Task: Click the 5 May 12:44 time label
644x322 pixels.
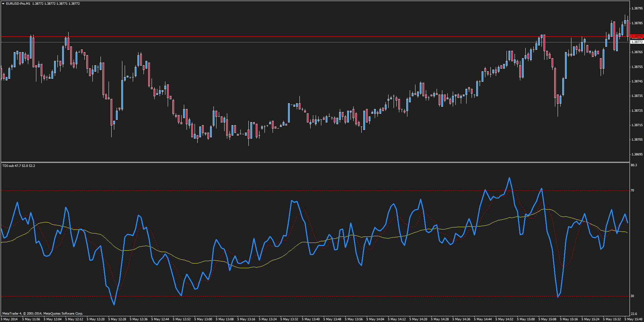Action: [160, 319]
